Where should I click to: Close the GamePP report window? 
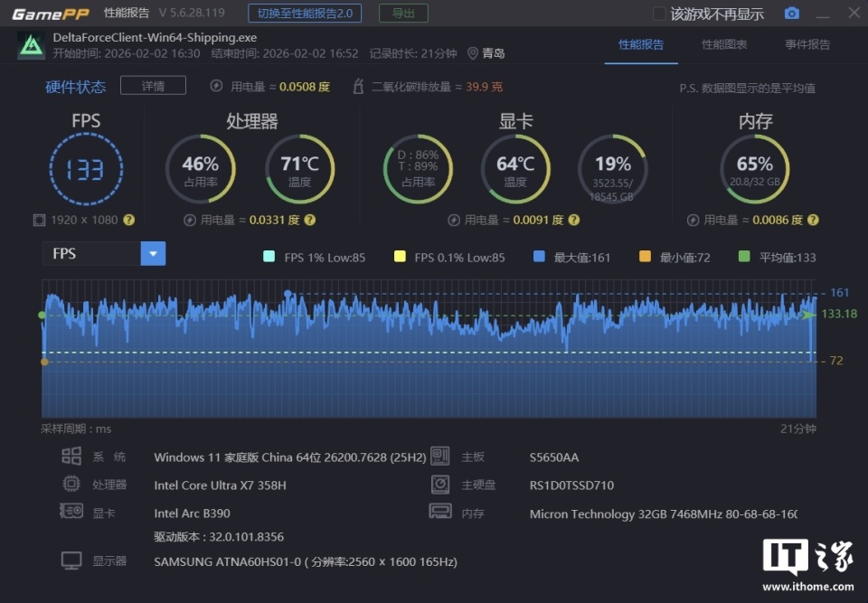click(x=854, y=13)
